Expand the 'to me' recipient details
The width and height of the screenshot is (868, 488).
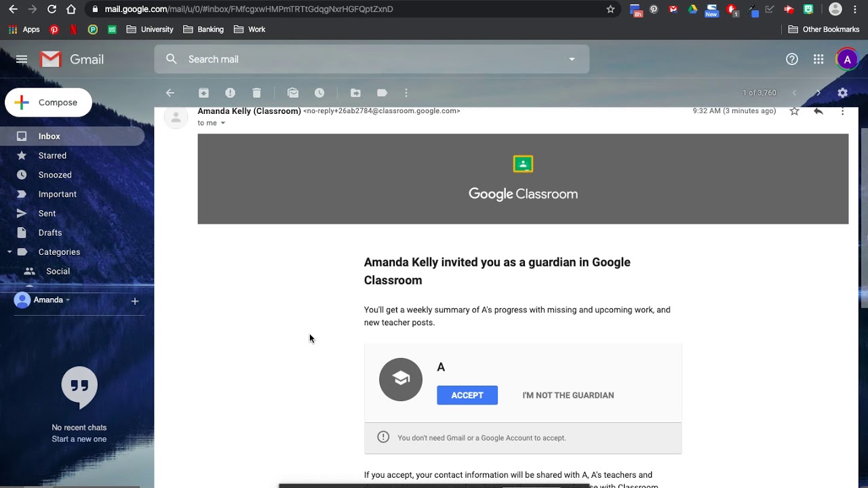coord(223,123)
